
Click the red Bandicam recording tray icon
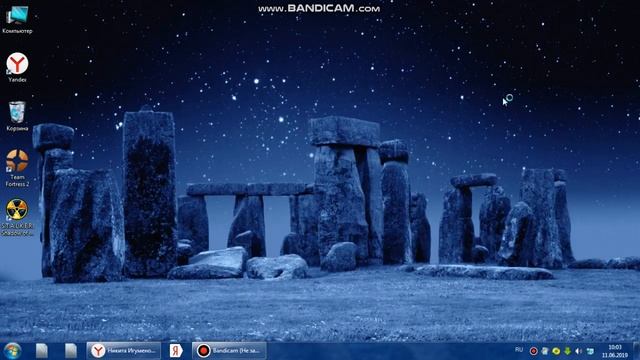coord(533,351)
